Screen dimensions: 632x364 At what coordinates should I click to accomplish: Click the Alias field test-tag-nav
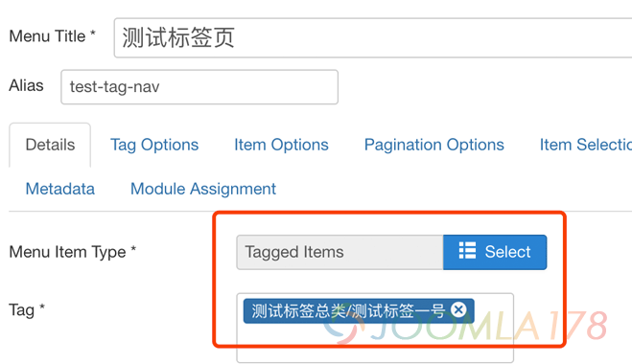[x=199, y=87]
